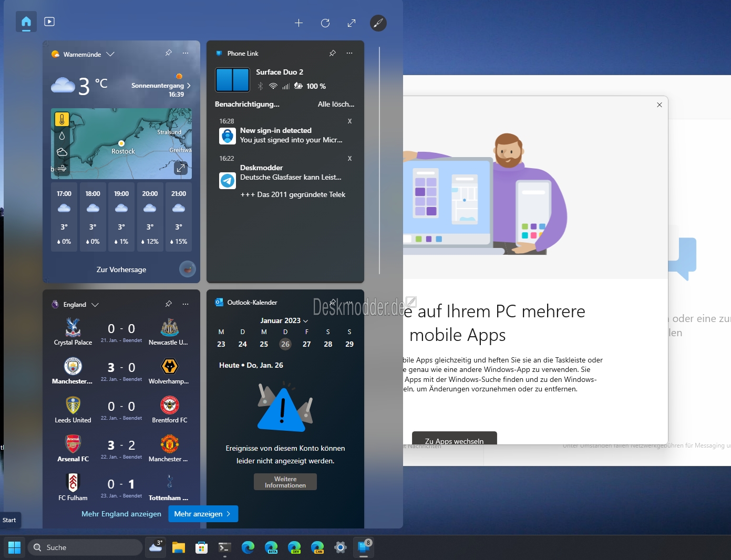The width and height of the screenshot is (731, 560).
Task: Expand the weather map
Action: (x=181, y=168)
